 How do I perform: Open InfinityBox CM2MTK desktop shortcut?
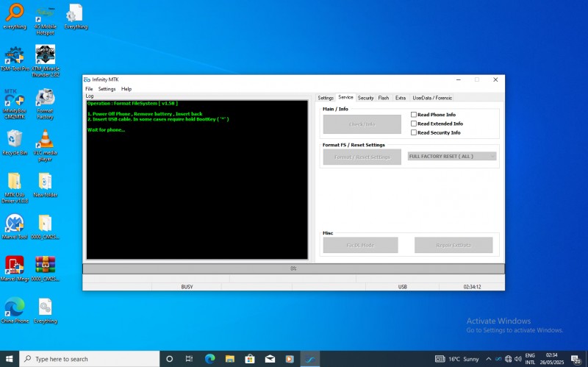15,104
